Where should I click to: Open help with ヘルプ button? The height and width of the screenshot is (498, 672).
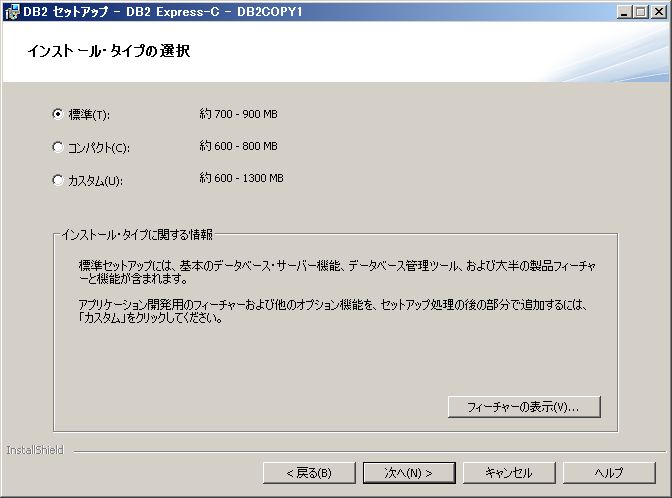tap(609, 473)
